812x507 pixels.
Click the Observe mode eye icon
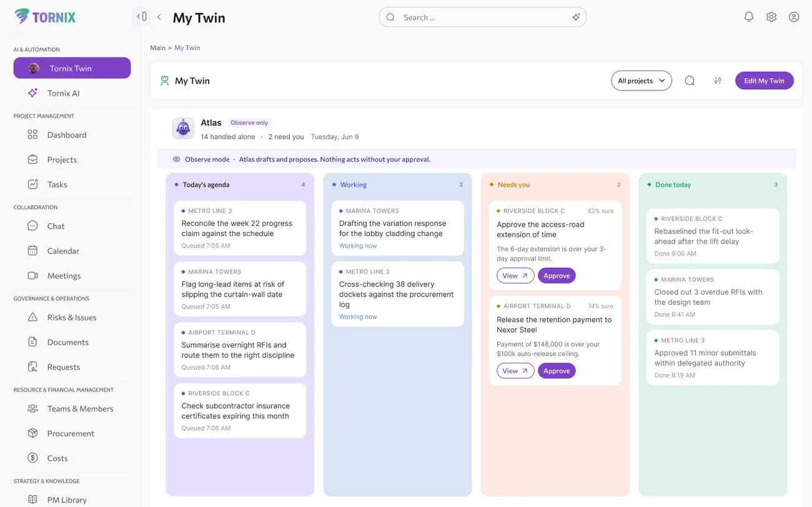177,159
